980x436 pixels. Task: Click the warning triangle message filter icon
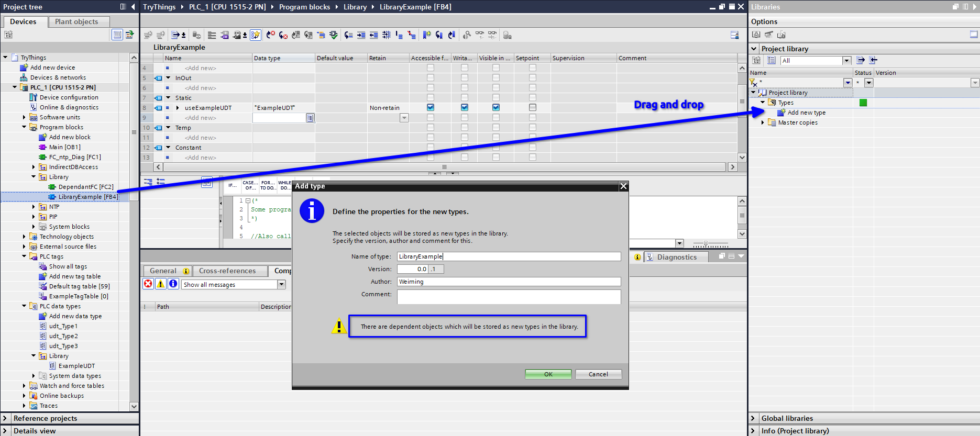point(161,284)
